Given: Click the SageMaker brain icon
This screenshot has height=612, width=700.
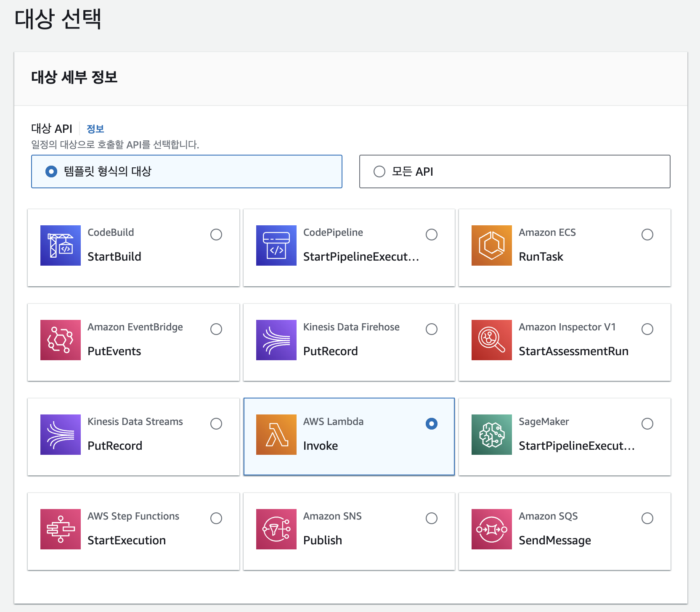Looking at the screenshot, I should pyautogui.click(x=492, y=435).
